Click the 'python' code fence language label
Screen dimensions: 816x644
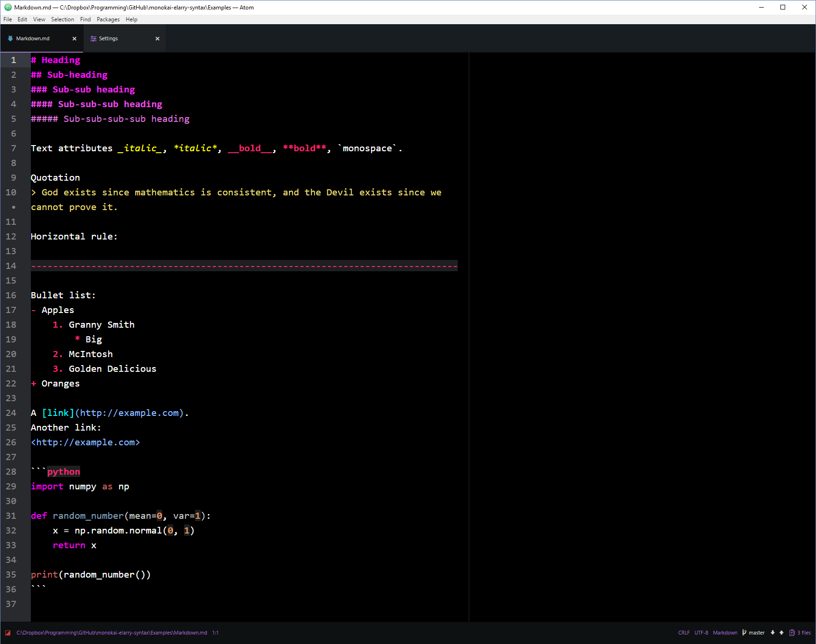point(64,472)
